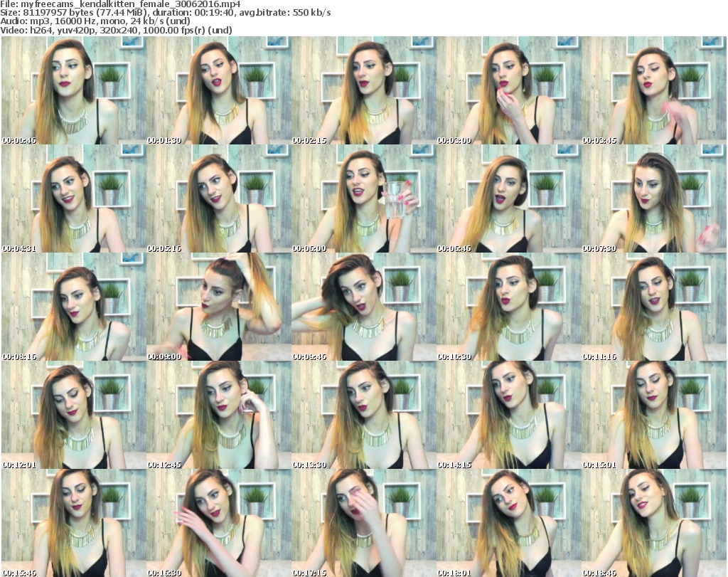Pick the last thumbnail at 00:18:46
This screenshot has width=728, height=577.
tap(653, 523)
